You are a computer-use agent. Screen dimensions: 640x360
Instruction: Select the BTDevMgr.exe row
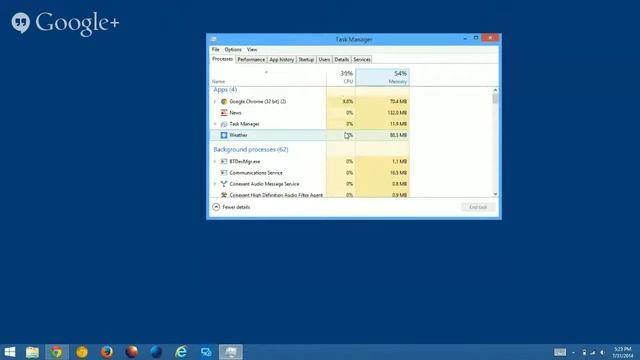click(310, 162)
